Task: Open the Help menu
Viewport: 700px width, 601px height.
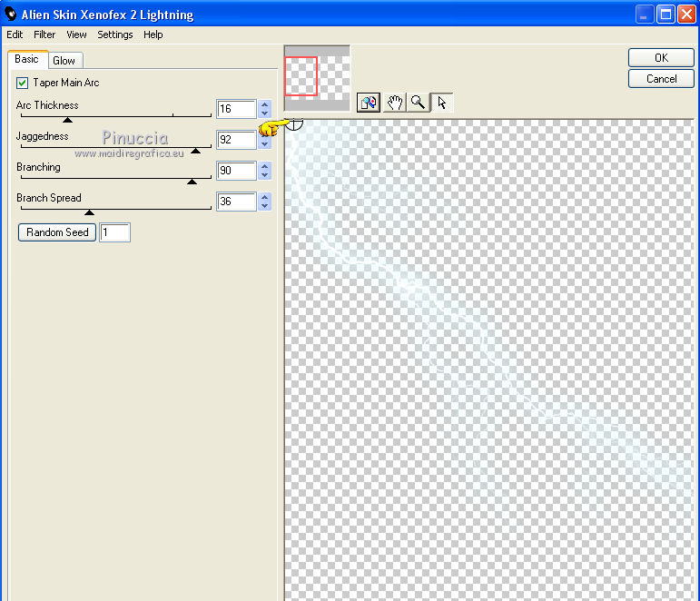Action: point(153,34)
